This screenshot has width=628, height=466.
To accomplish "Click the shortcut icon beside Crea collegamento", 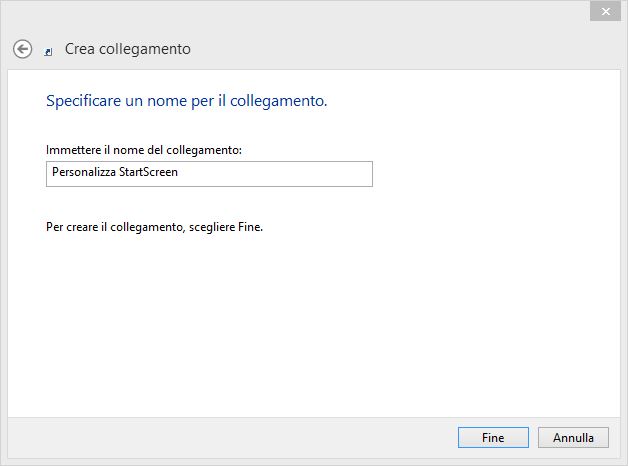I will point(48,52).
